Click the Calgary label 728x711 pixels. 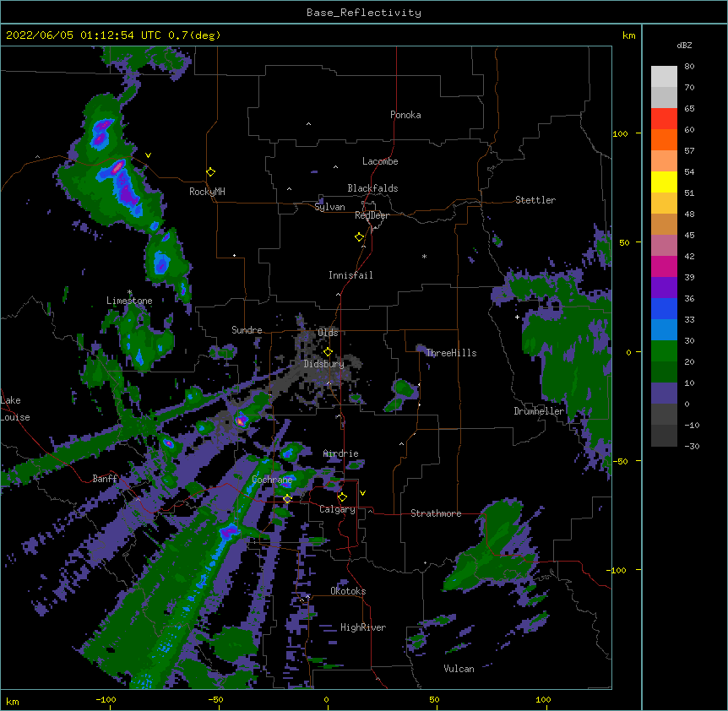click(337, 509)
